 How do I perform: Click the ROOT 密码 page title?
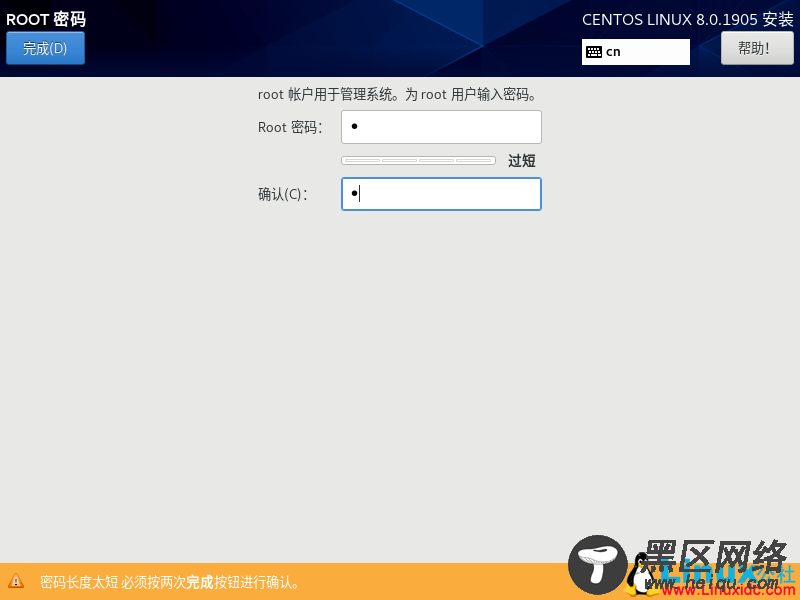coord(46,19)
